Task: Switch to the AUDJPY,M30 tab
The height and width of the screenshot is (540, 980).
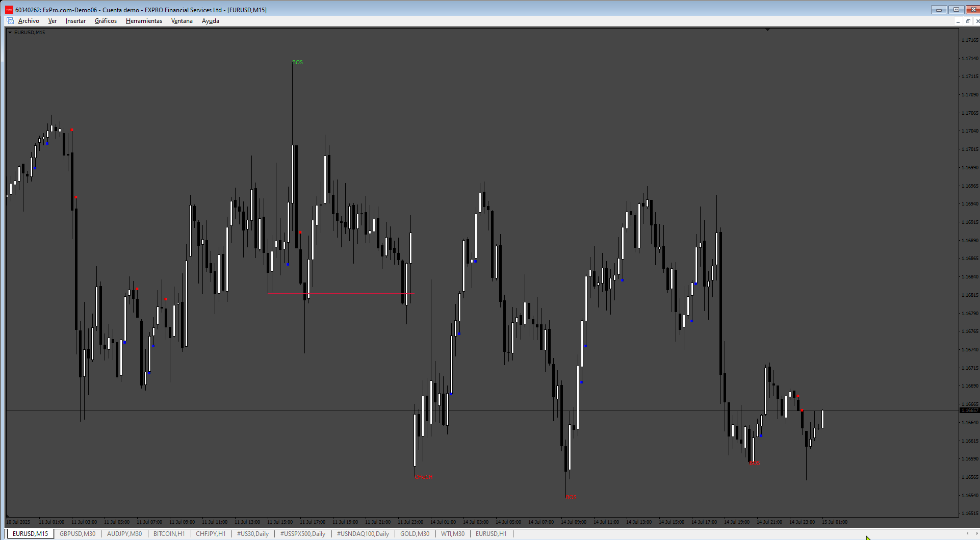Action: pos(124,534)
